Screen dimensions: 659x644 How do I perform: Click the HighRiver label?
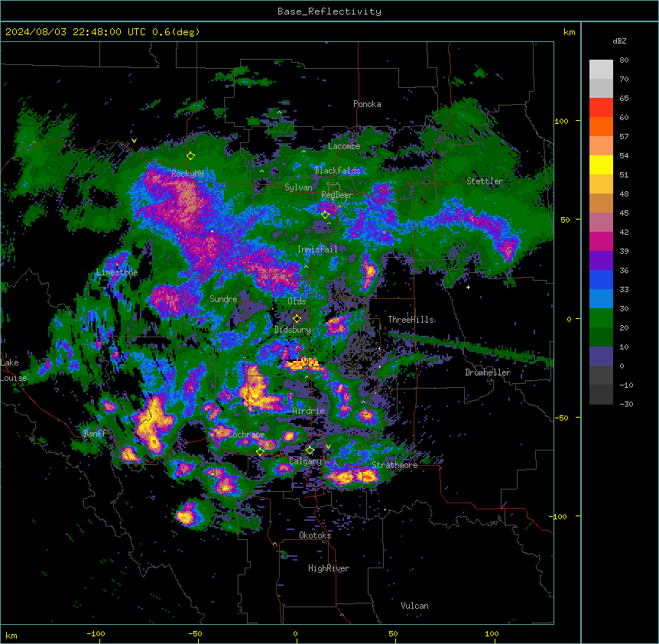point(329,568)
